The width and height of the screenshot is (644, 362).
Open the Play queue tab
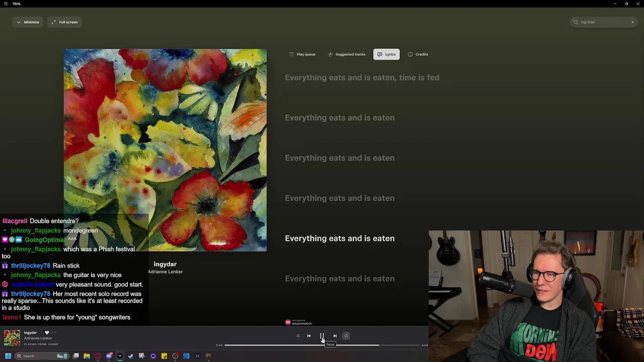coord(302,54)
